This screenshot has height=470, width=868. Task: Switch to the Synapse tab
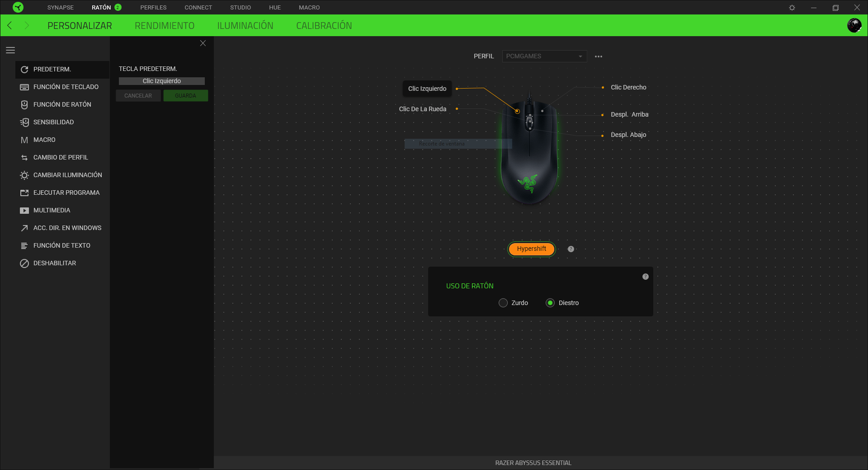[x=61, y=8]
